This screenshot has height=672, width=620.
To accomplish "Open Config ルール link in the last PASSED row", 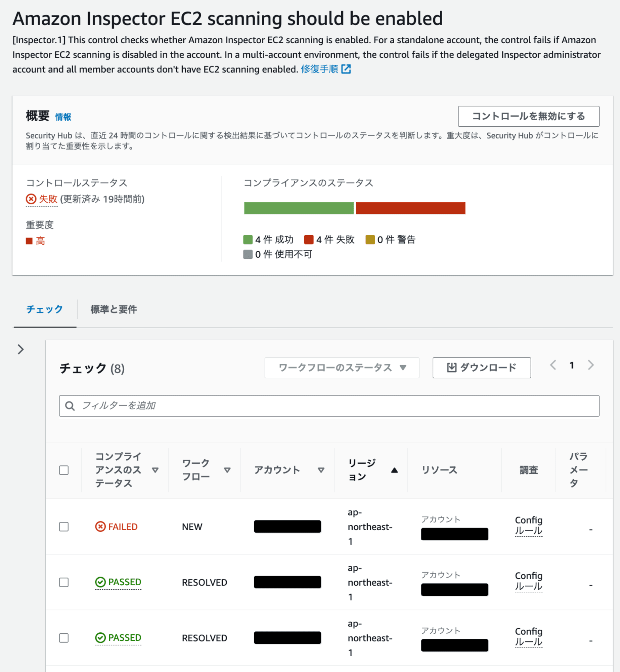I will point(529,637).
